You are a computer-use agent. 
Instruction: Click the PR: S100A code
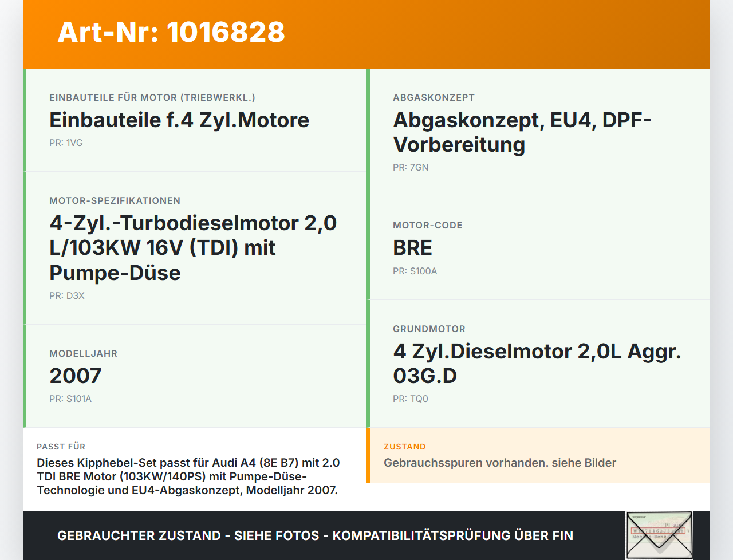tap(414, 271)
